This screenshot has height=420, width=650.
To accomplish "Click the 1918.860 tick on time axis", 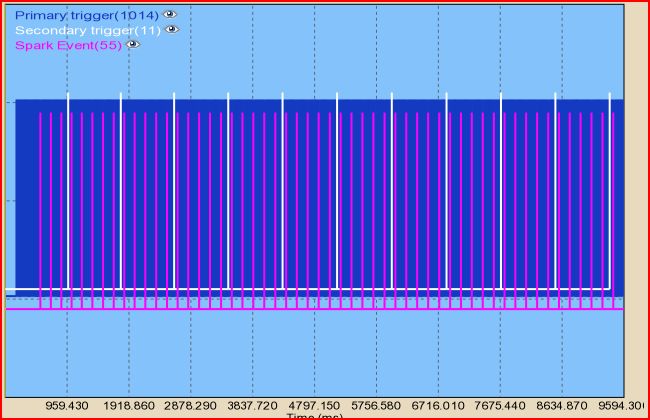I will [x=129, y=406].
